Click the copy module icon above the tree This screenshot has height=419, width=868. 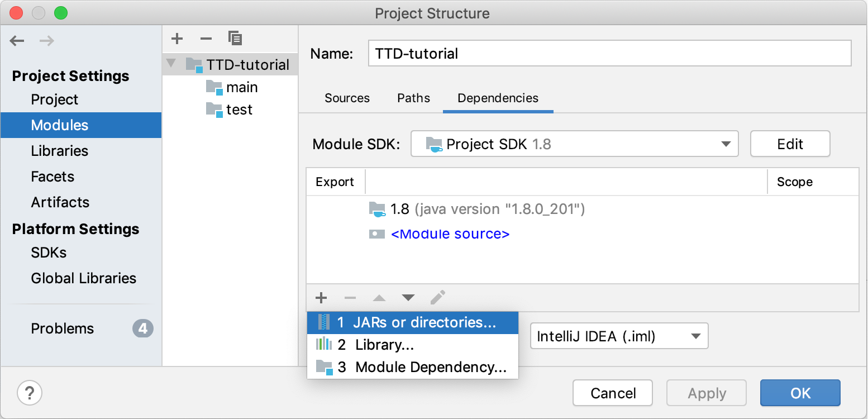[x=235, y=39]
